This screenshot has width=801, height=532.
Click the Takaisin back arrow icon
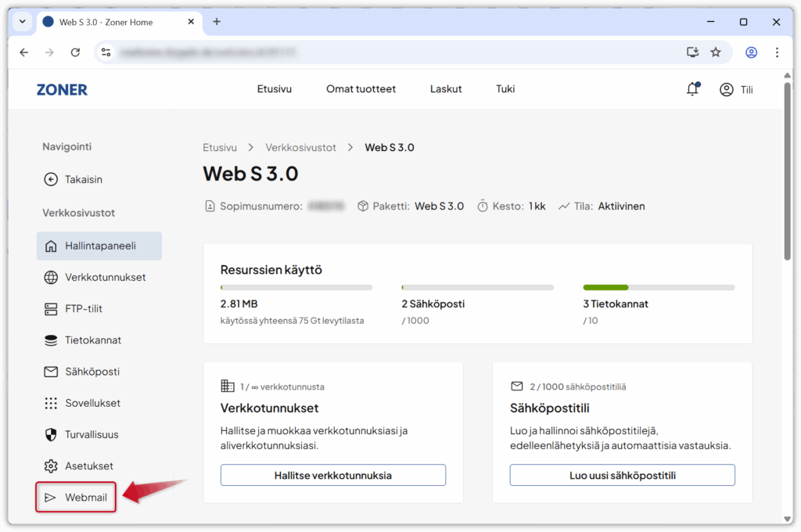coord(51,179)
